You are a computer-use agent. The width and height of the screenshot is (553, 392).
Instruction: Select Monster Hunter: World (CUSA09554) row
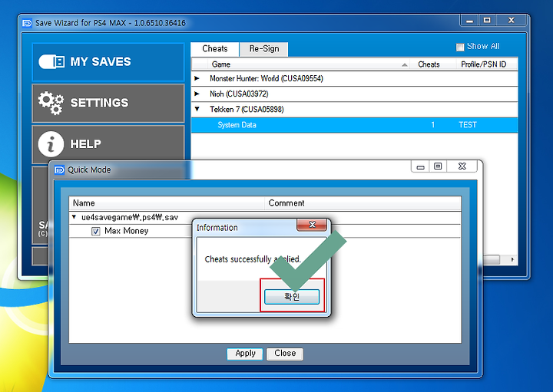point(354,78)
